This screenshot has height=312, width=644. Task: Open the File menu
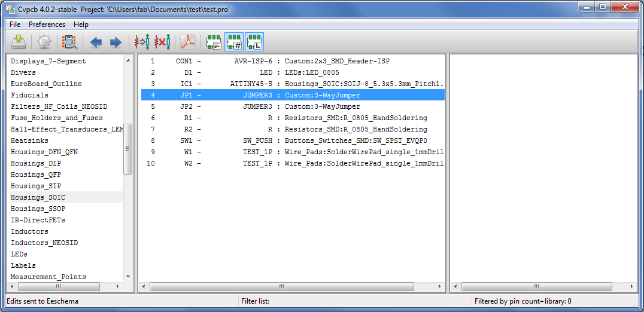tap(15, 24)
